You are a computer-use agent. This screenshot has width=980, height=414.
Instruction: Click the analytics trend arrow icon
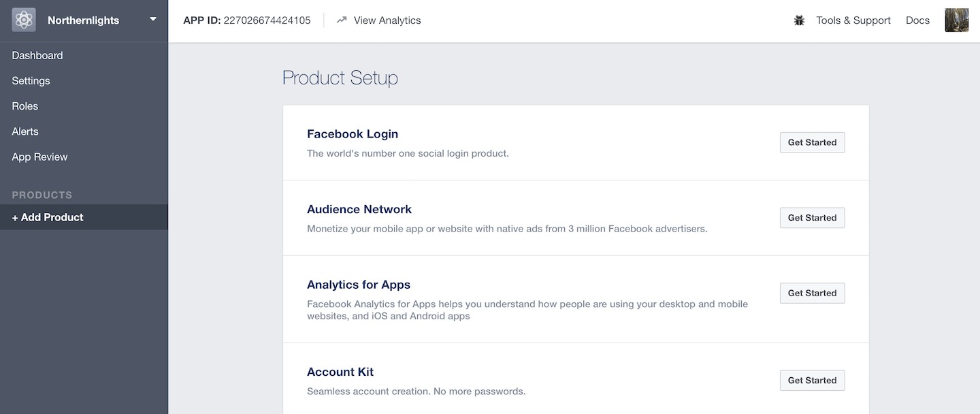tap(341, 20)
